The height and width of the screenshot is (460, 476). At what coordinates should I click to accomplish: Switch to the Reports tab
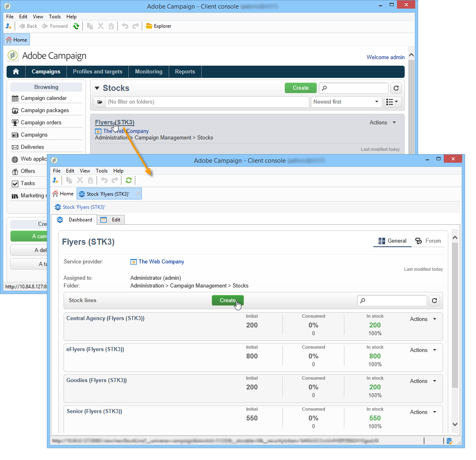(185, 71)
